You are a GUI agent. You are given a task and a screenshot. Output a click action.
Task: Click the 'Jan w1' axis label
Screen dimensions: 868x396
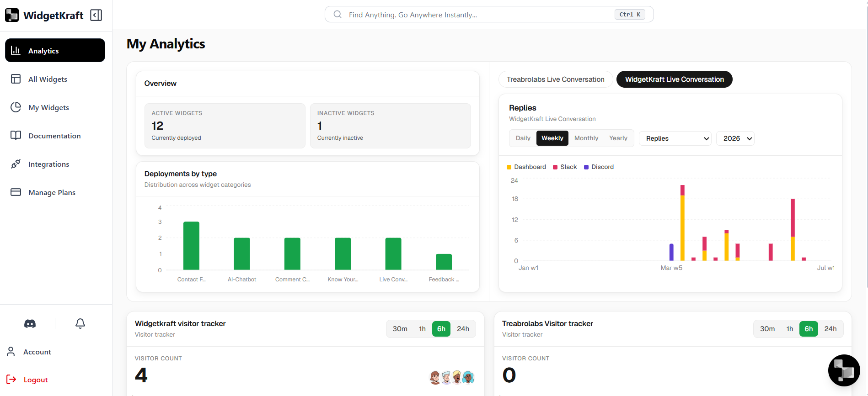click(529, 268)
